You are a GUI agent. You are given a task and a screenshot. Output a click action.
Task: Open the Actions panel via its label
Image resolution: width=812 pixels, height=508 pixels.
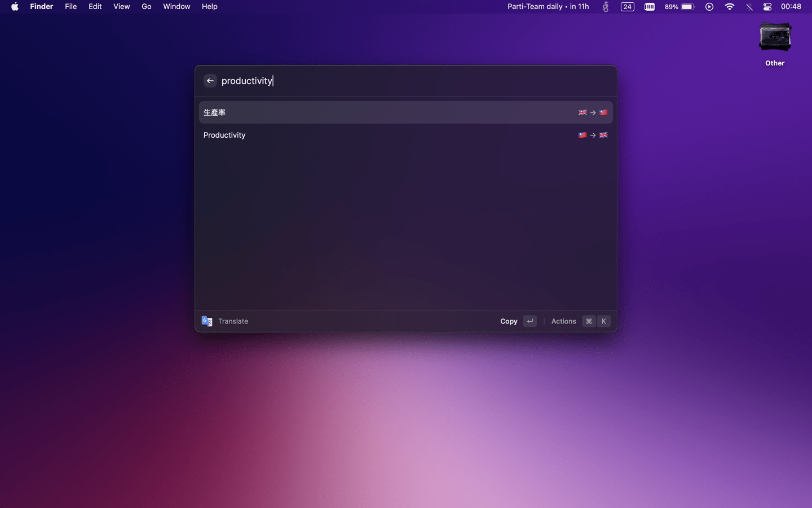pyautogui.click(x=563, y=321)
